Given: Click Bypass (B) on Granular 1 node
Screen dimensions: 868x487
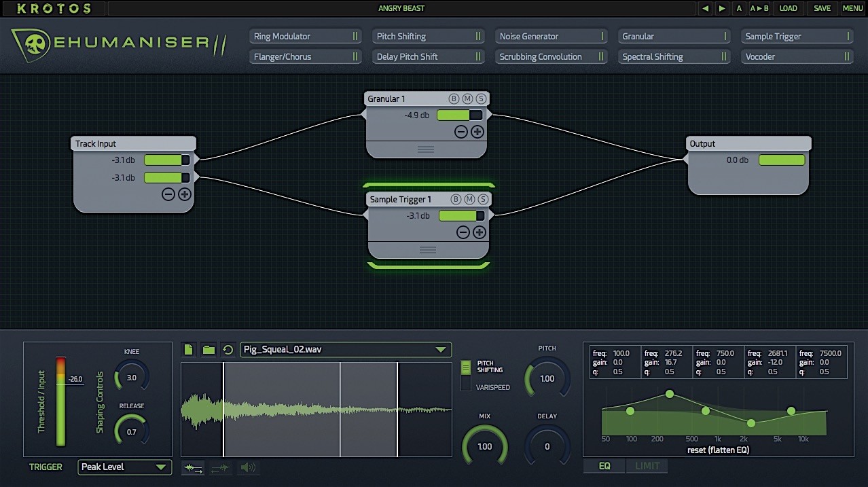Looking at the screenshot, I should pos(454,98).
